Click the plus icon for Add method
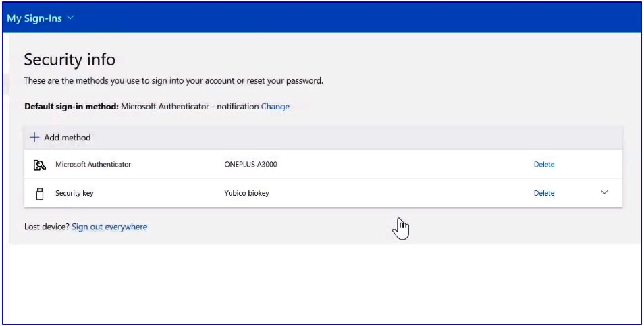Viewport: 644px width, 326px height. pos(35,138)
